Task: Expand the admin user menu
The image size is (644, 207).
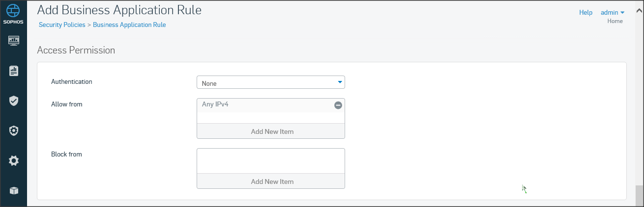Action: (x=612, y=12)
